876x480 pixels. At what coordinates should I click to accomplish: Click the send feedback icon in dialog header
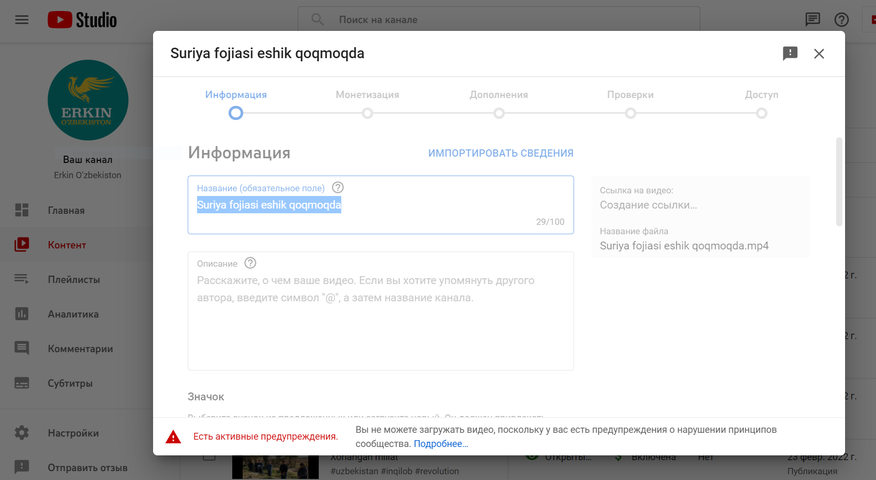[x=790, y=54]
